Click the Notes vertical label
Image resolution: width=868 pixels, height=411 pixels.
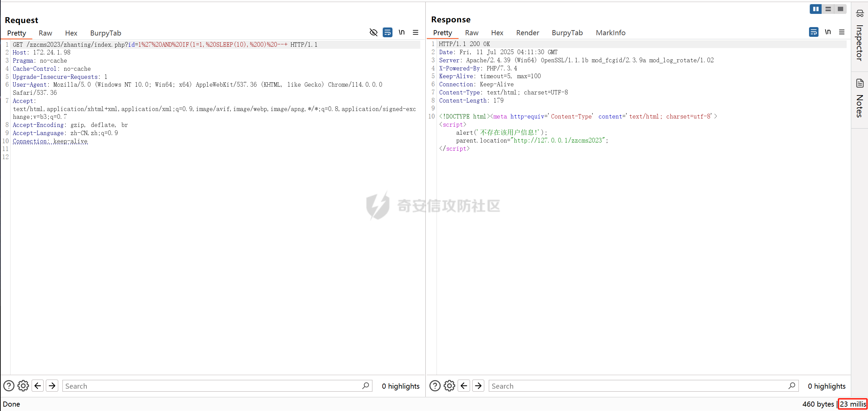(x=860, y=106)
